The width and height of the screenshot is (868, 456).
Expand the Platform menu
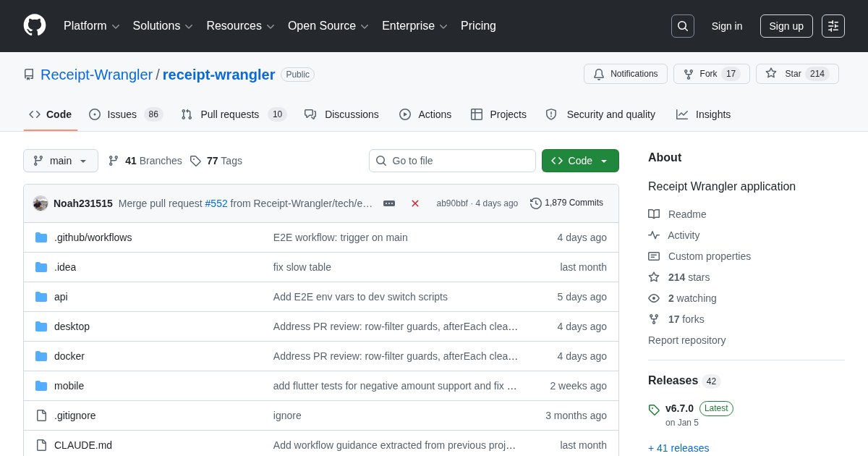(91, 26)
